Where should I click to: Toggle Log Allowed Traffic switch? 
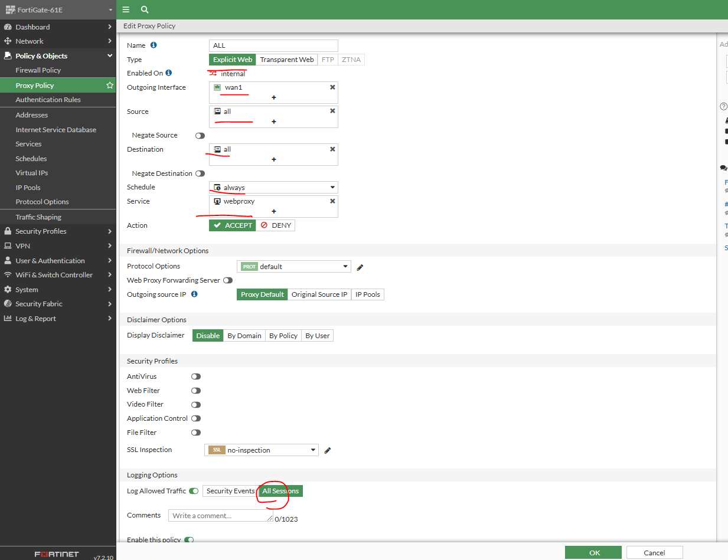194,491
